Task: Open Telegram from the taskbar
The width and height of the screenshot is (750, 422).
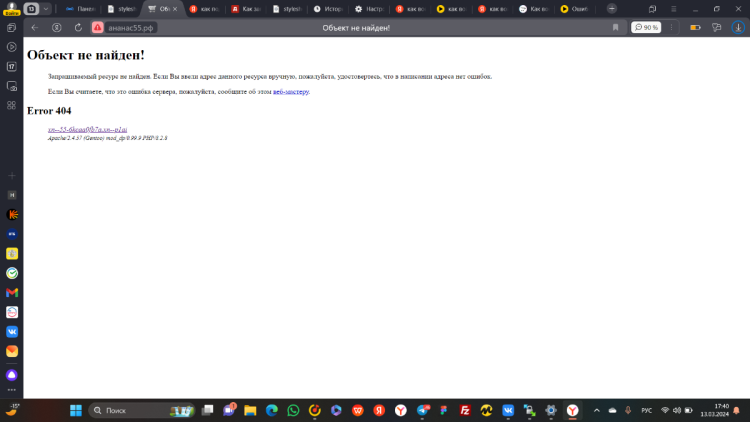Action: (423, 410)
